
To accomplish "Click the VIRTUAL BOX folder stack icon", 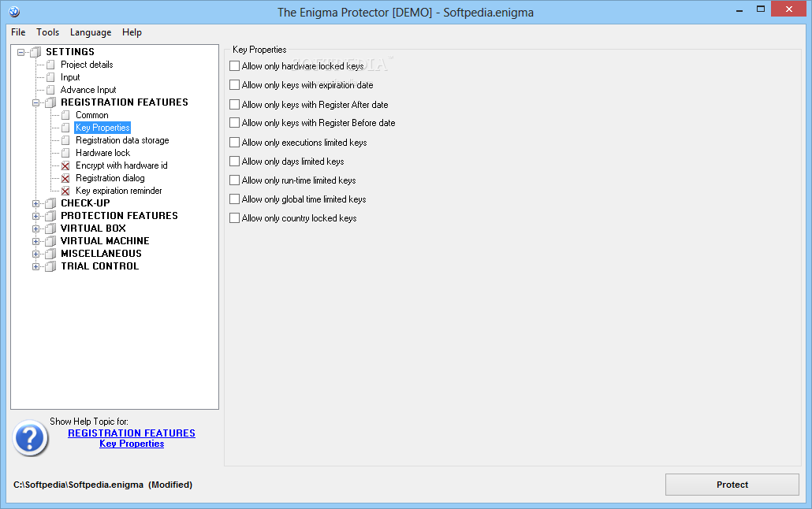I will [x=50, y=228].
